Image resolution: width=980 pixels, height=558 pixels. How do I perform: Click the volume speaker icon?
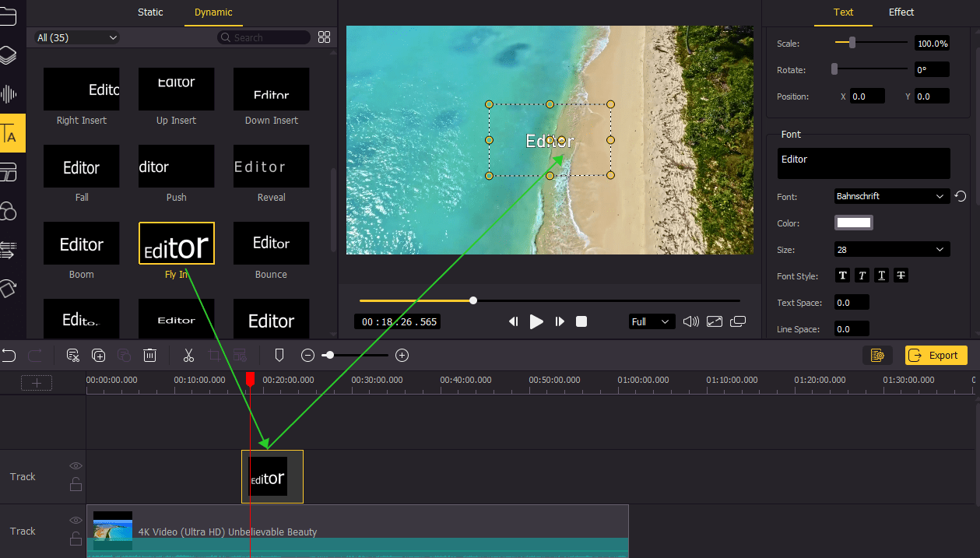click(x=690, y=321)
